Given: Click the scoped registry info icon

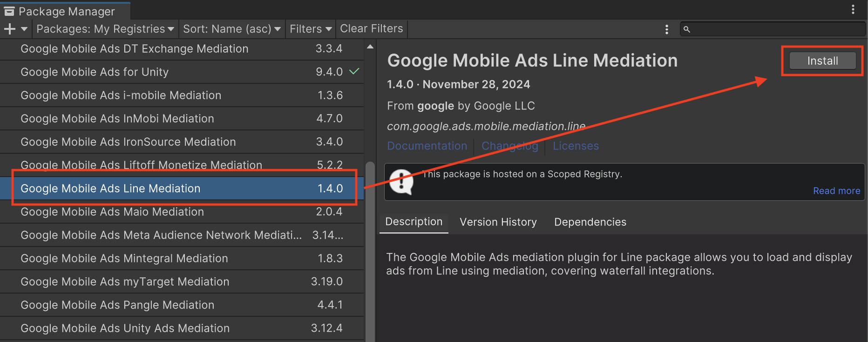Looking at the screenshot, I should tap(401, 182).
